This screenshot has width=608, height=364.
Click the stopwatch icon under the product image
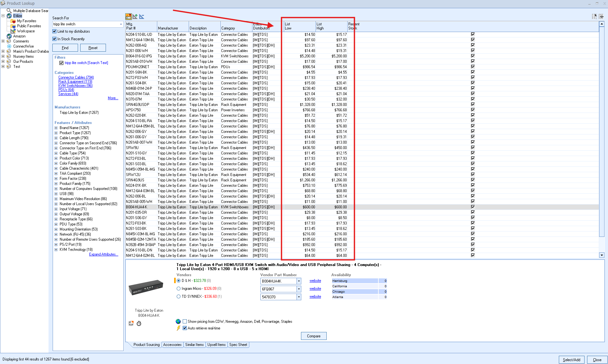click(139, 323)
